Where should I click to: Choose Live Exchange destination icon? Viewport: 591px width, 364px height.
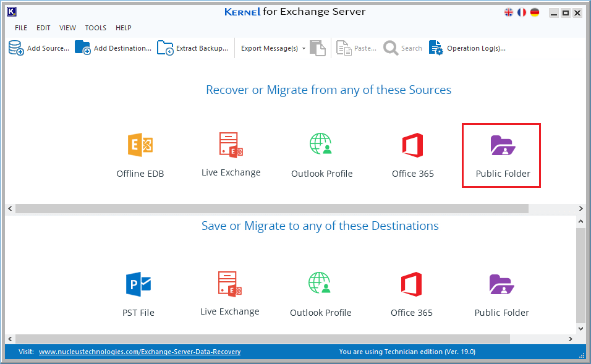coord(230,284)
